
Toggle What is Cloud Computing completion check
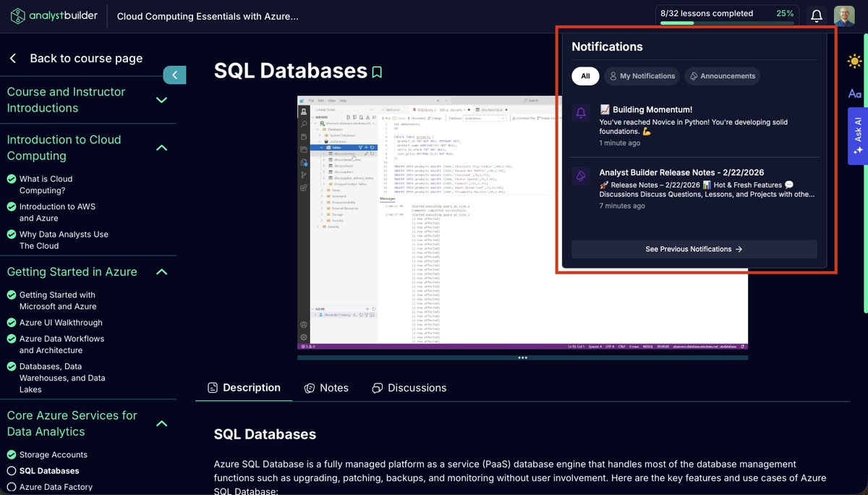coord(12,179)
